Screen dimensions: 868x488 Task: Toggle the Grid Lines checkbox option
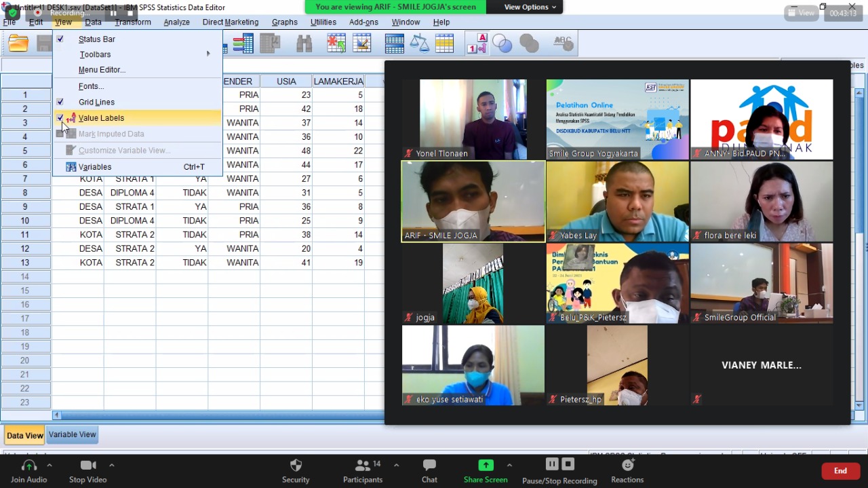tap(96, 102)
